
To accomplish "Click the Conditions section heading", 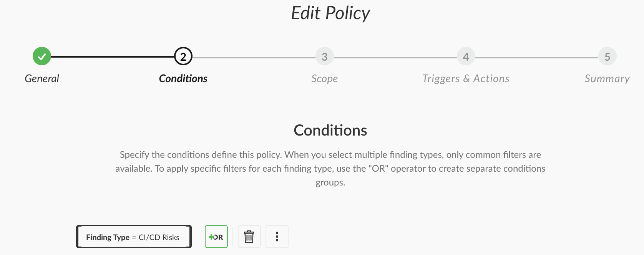I will pos(330,131).
